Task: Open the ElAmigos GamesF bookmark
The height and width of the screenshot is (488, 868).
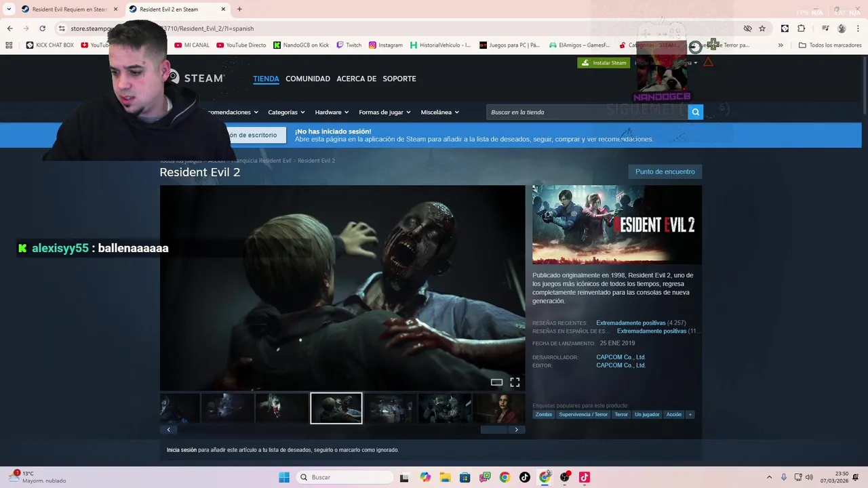Action: (579, 45)
